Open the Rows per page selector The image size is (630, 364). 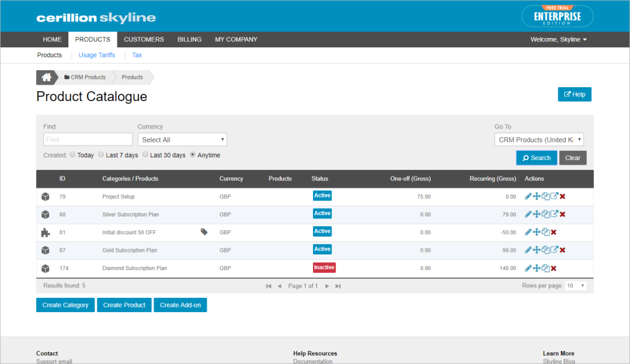pos(576,286)
